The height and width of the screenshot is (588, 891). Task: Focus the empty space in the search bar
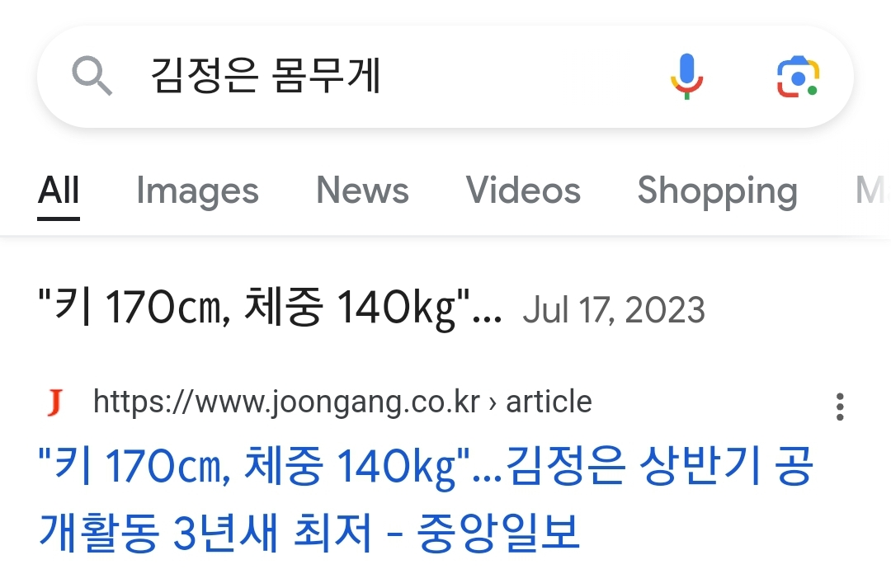(x=520, y=78)
